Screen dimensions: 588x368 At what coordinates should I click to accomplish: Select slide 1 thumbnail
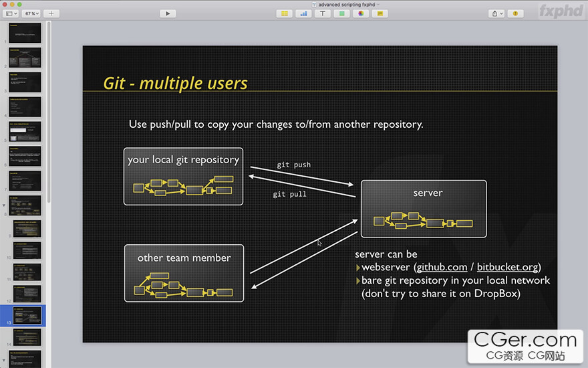click(25, 33)
